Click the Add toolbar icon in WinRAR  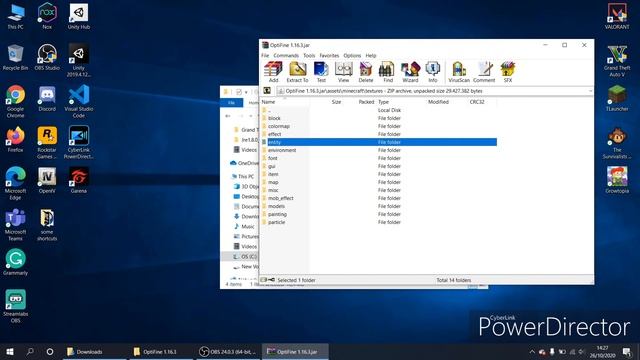273,72
